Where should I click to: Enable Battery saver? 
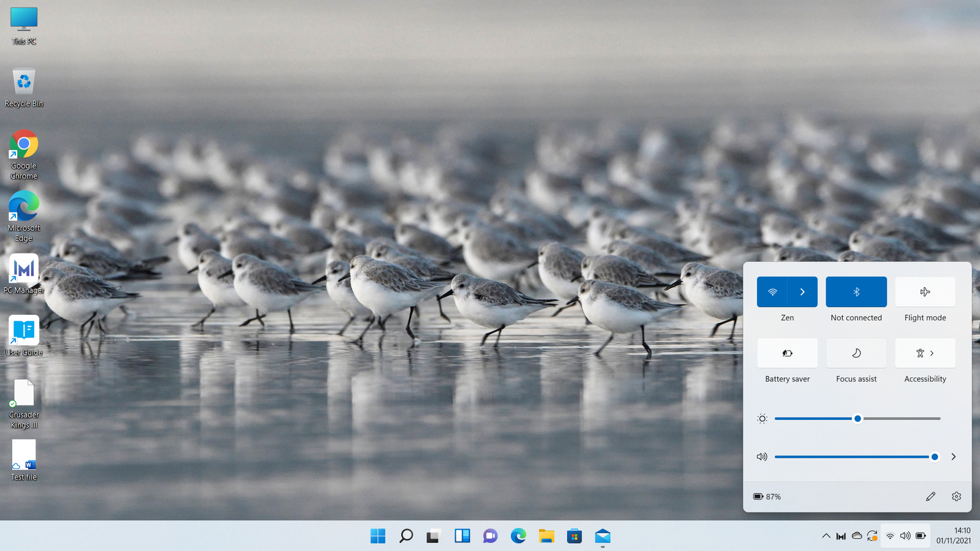click(787, 353)
